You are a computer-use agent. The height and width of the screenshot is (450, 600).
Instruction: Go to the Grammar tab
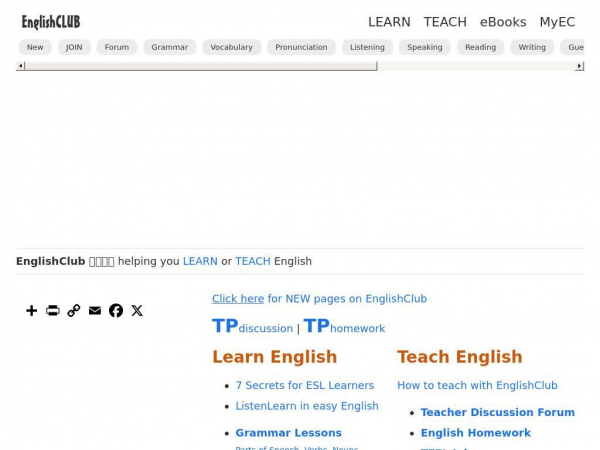pos(170,47)
